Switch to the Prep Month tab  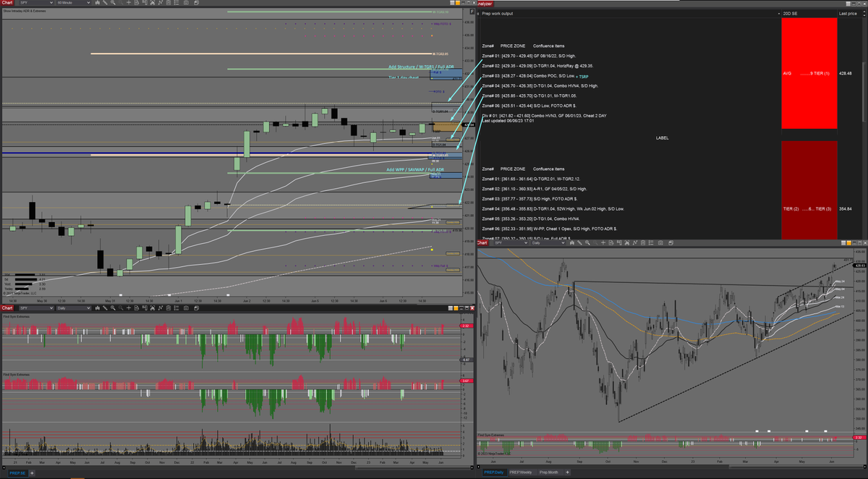(x=550, y=472)
